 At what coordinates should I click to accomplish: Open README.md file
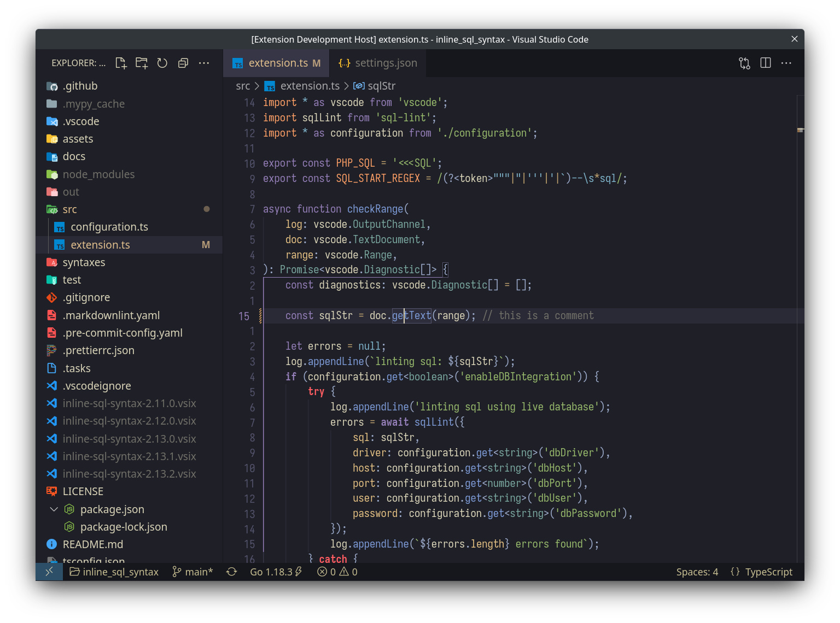click(129, 544)
